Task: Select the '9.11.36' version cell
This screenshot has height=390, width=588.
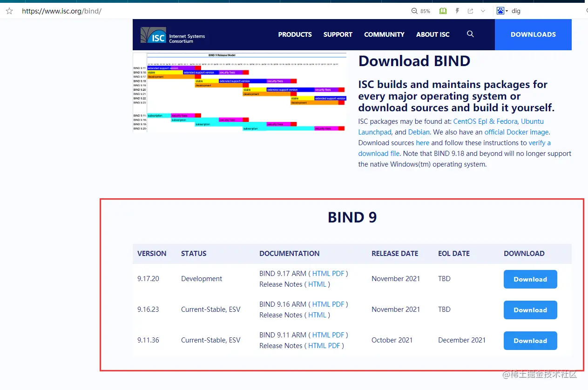Action: point(148,340)
